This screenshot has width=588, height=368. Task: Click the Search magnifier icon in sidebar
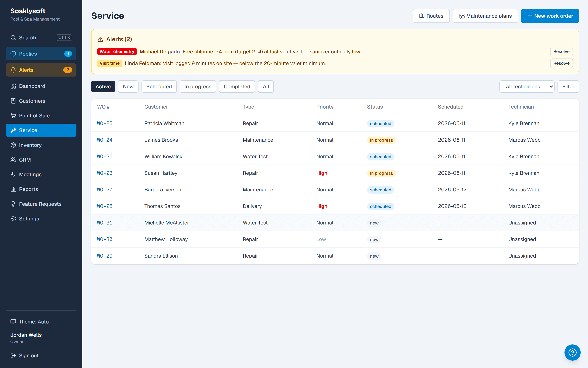[13, 38]
